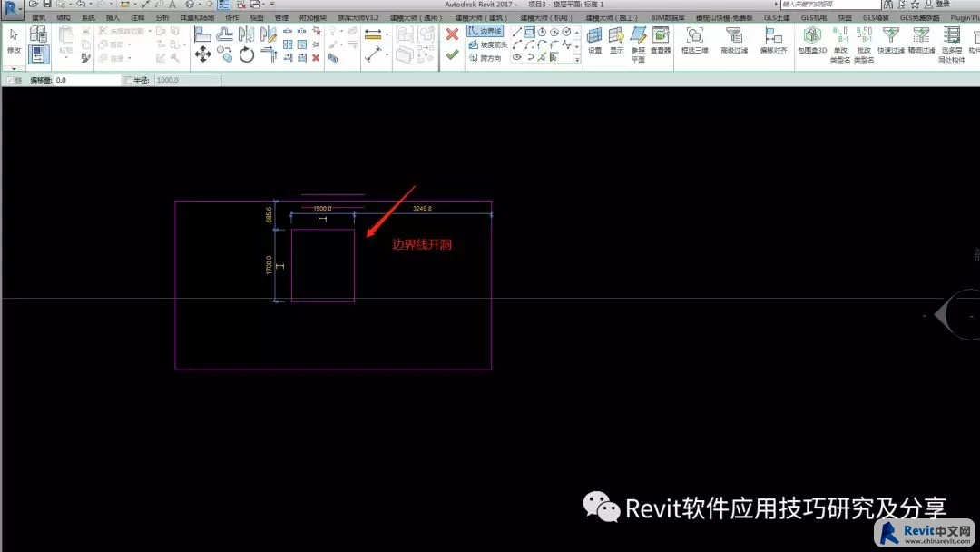Open the dimension tool dropdown arrow
Viewport: 980px width, 552px height.
(x=387, y=55)
